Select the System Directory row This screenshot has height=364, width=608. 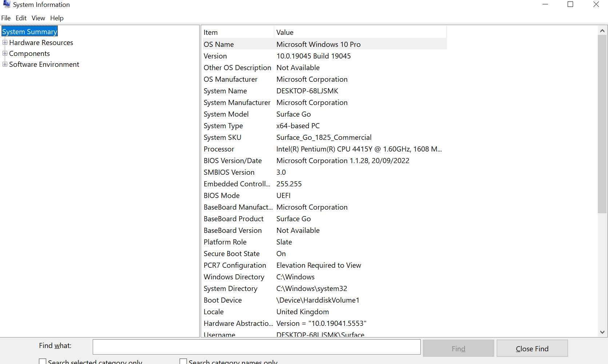tap(324, 288)
